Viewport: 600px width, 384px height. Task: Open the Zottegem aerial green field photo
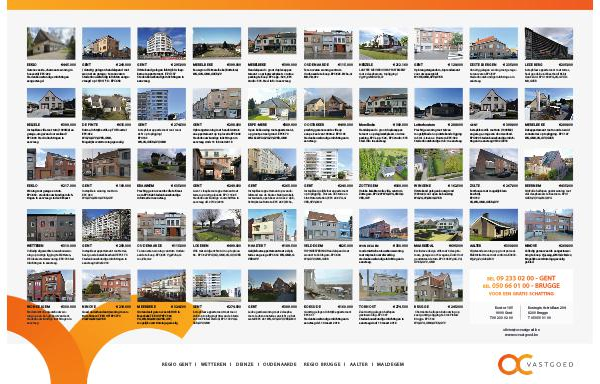click(x=383, y=164)
